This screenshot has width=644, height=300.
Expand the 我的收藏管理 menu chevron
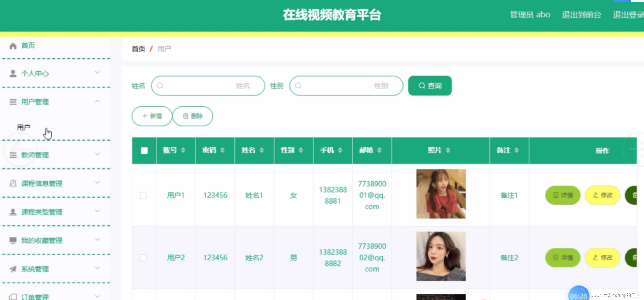pyautogui.click(x=97, y=240)
